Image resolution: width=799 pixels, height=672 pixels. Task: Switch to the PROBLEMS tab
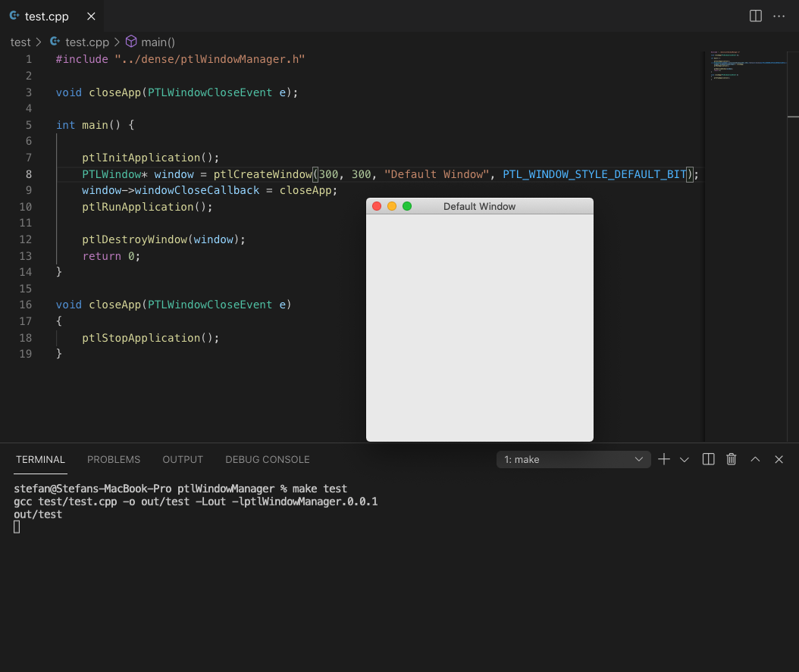click(x=114, y=459)
